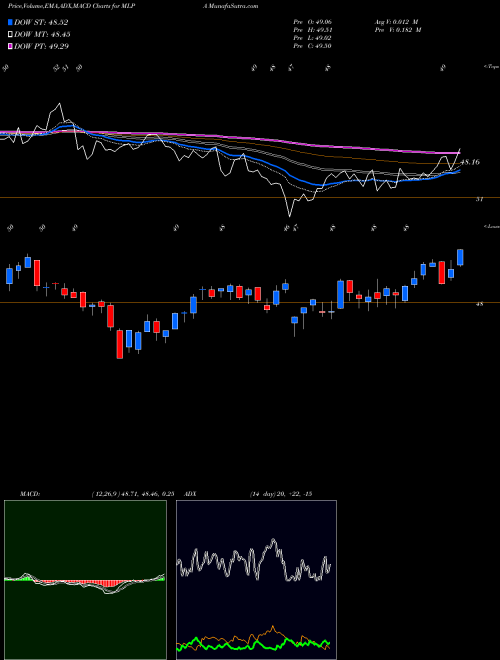This screenshot has width=500, height=660.
Task: Click the 48.16 price label on EMA chart
Action: [x=470, y=162]
